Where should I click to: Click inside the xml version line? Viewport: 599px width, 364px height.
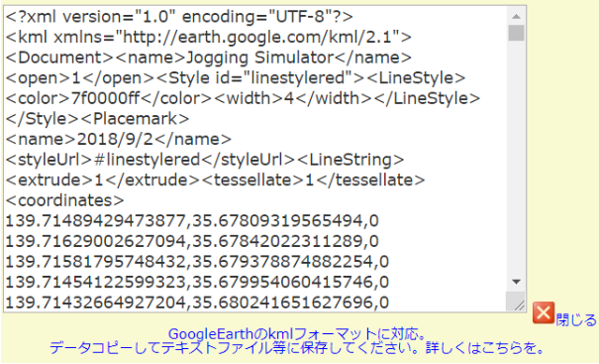(x=179, y=17)
